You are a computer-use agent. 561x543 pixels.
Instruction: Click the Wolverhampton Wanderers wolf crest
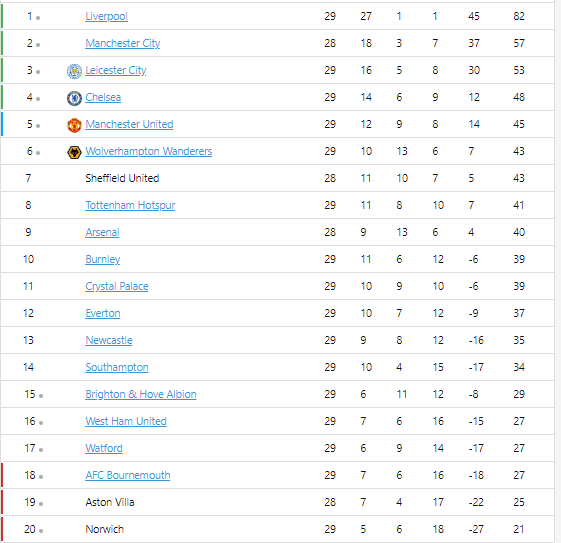coord(74,152)
